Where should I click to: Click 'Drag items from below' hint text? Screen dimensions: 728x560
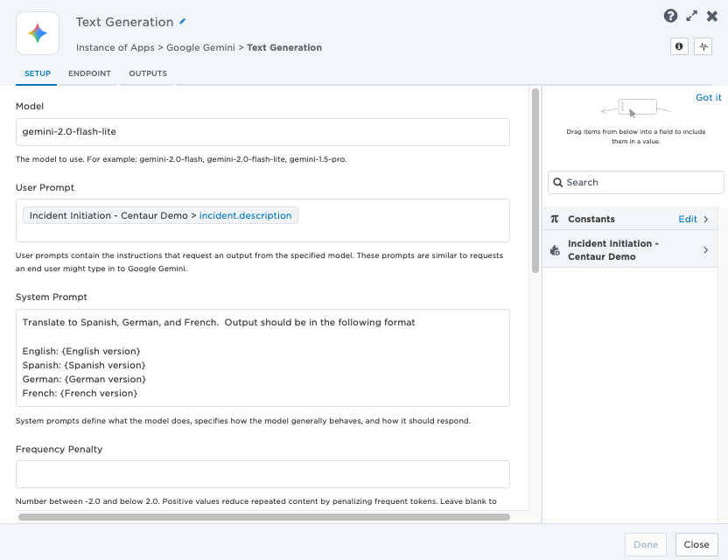pos(635,136)
